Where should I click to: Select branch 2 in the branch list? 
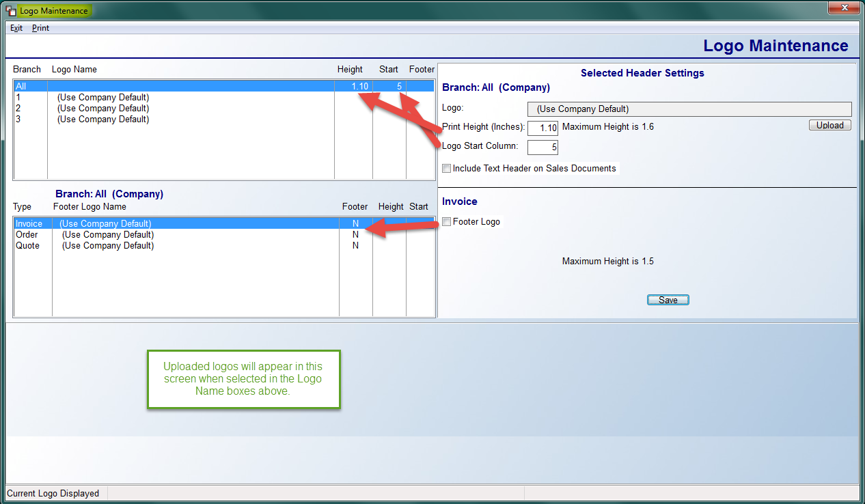(102, 109)
